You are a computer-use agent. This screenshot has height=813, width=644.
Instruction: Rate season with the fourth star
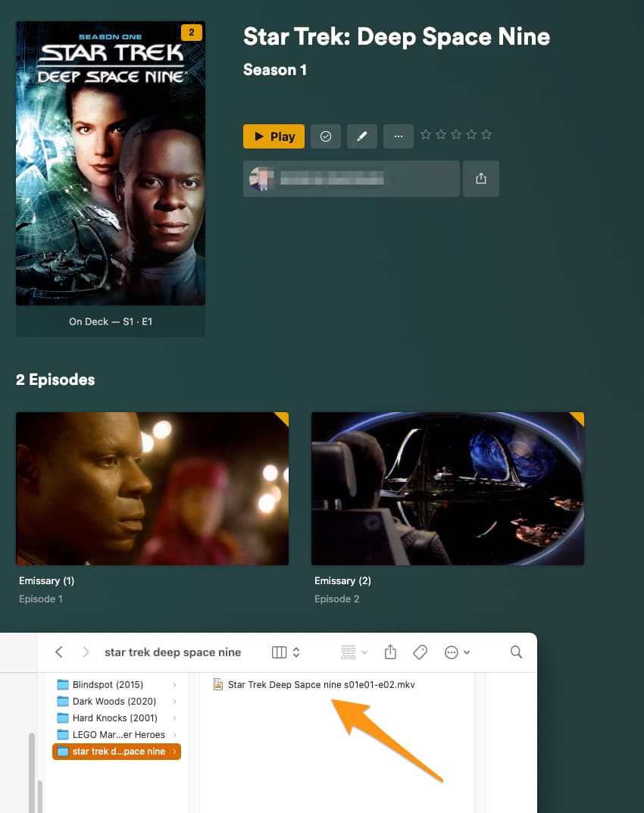click(470, 135)
